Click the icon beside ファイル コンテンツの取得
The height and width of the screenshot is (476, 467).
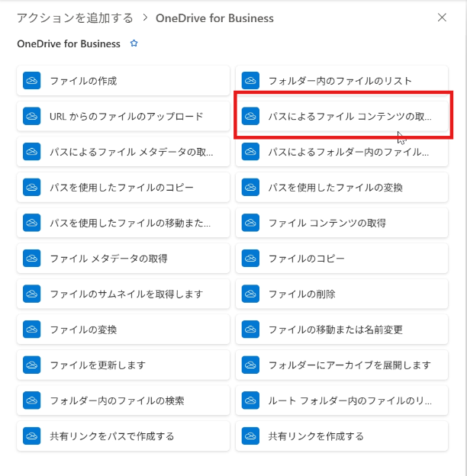pyautogui.click(x=250, y=223)
